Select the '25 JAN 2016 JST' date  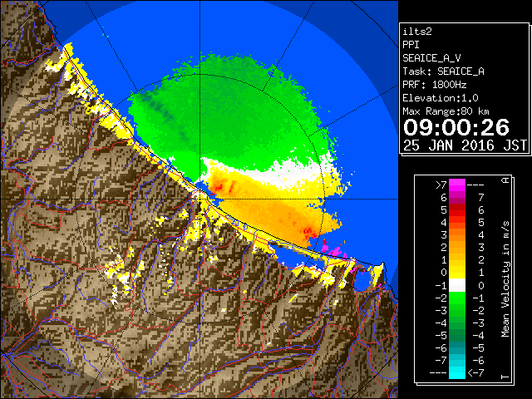pyautogui.click(x=465, y=145)
